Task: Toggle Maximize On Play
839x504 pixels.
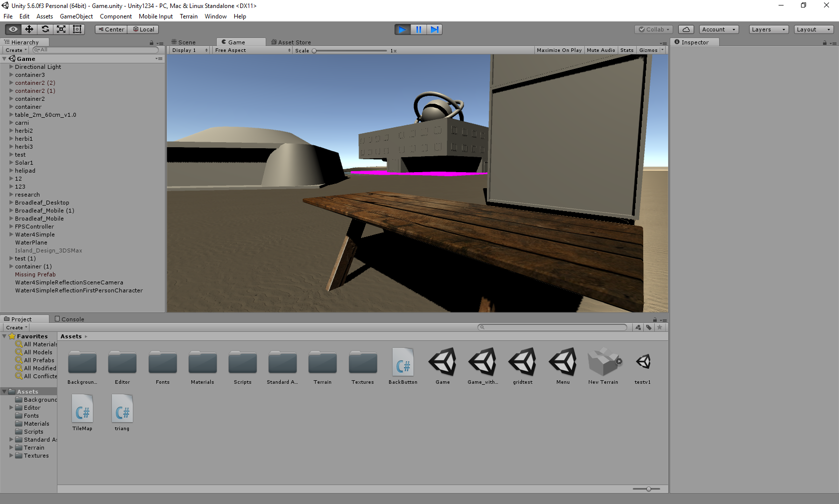Action: pos(559,50)
